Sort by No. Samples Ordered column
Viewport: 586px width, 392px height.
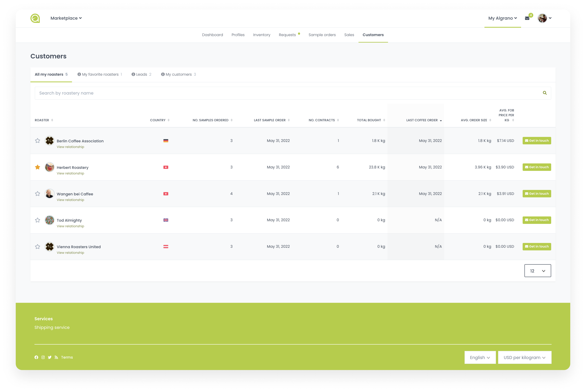click(x=213, y=120)
